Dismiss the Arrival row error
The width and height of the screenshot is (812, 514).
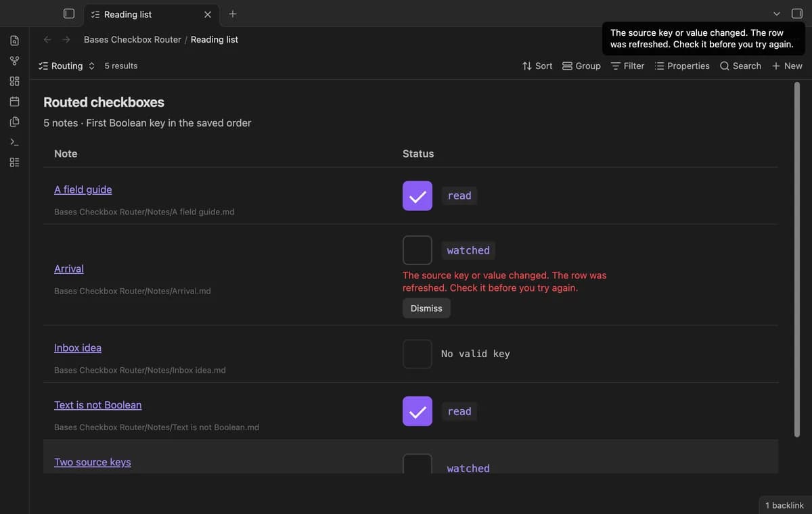(426, 308)
